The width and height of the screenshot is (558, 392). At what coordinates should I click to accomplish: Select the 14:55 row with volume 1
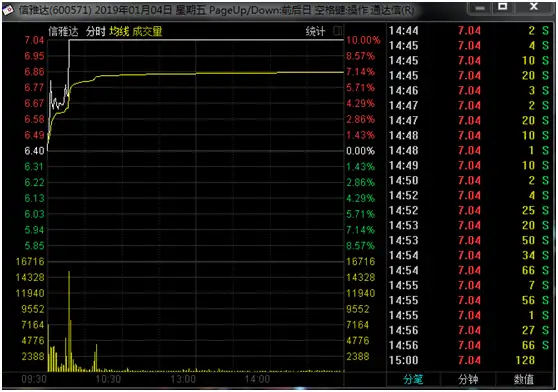[x=469, y=315]
